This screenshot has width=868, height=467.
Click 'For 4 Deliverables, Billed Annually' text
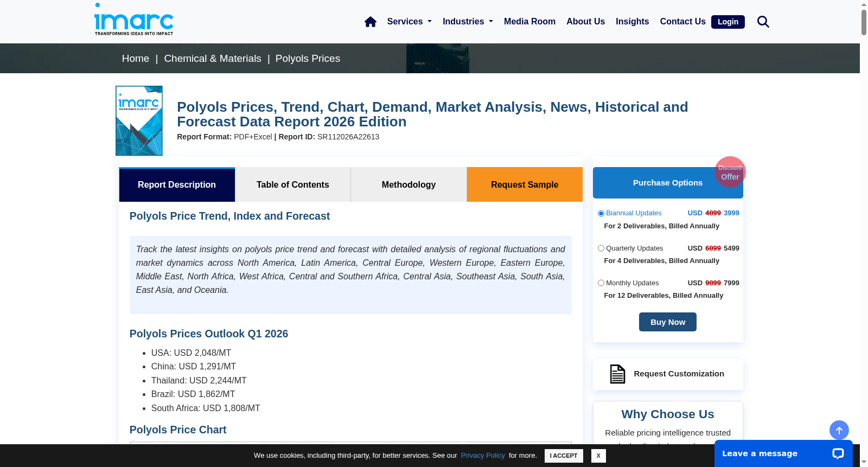[662, 261]
